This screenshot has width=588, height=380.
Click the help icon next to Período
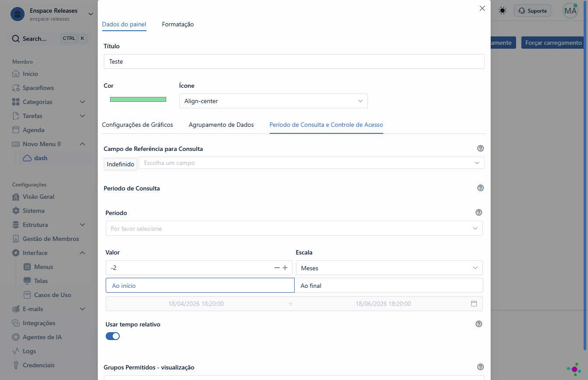(479, 212)
